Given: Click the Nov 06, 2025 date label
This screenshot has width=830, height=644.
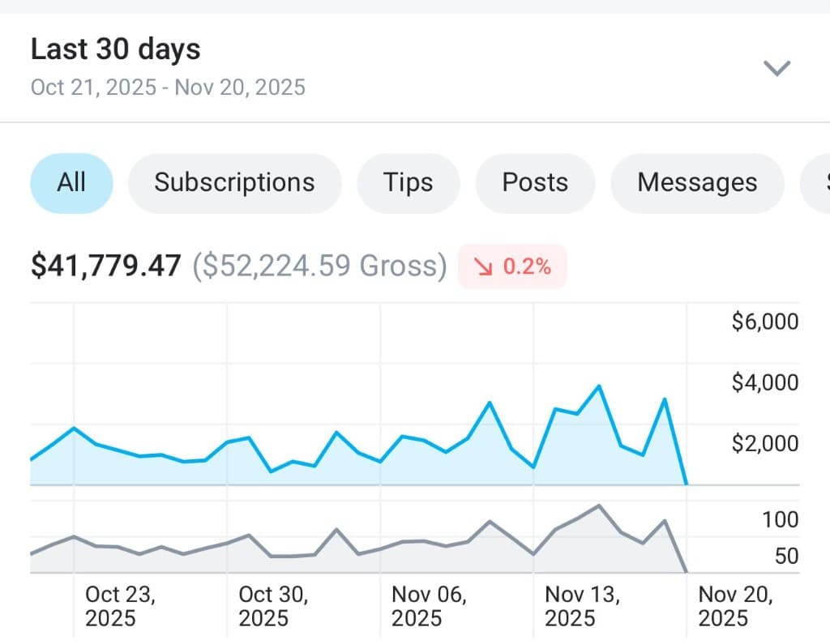Looking at the screenshot, I should coord(430,606).
